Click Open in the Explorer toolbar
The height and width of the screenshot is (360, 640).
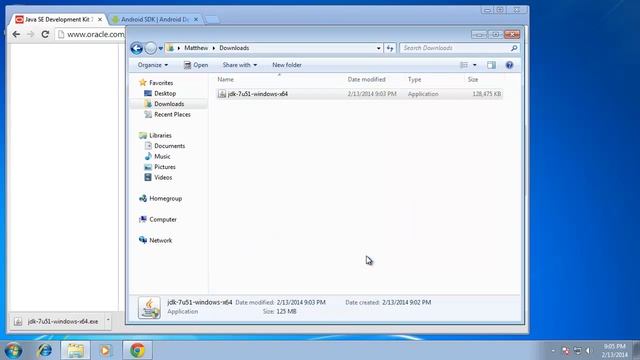point(196,65)
